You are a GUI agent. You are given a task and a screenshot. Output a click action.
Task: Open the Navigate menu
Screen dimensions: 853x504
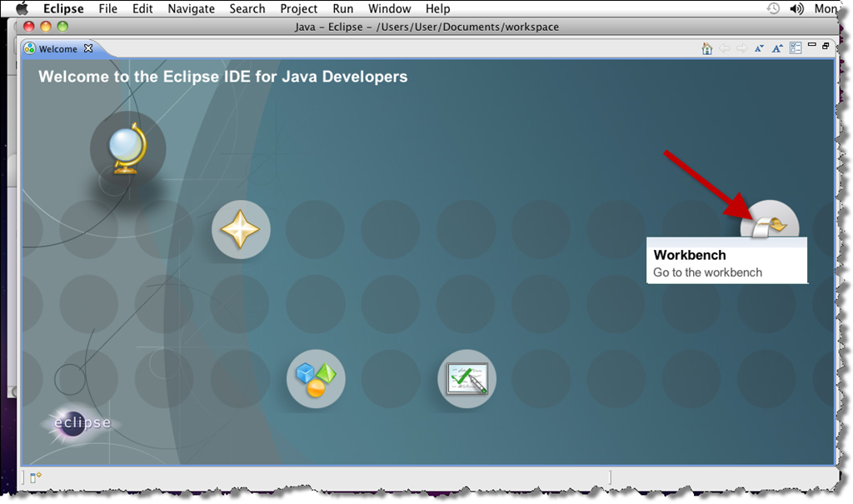tap(191, 8)
